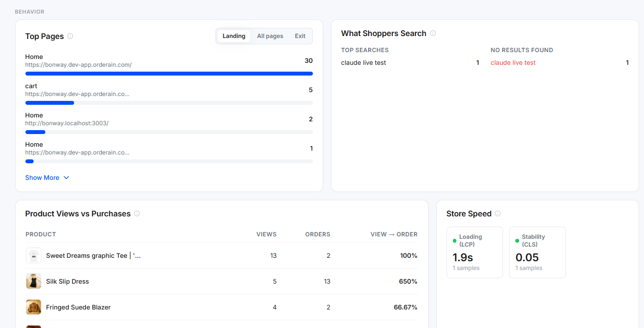
Task: Click info icon next to Top Pages
Action: tap(70, 36)
